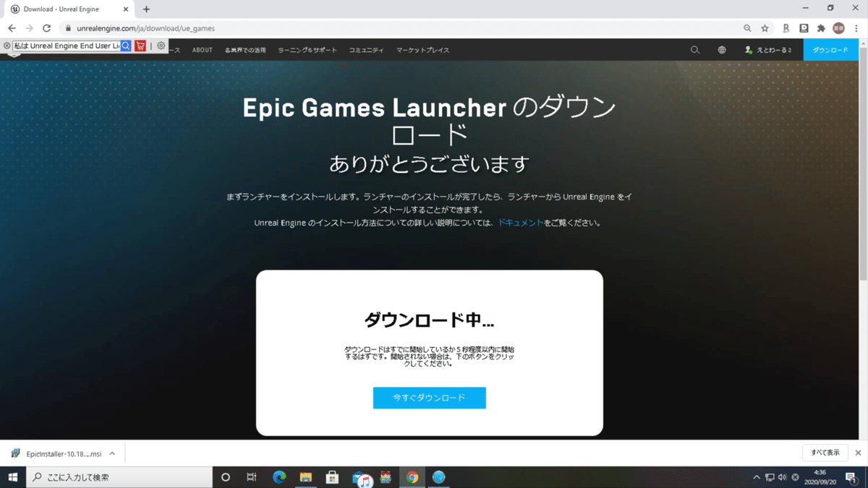The width and height of the screenshot is (868, 488).
Task: Open the コミュニティ menu
Action: point(366,50)
